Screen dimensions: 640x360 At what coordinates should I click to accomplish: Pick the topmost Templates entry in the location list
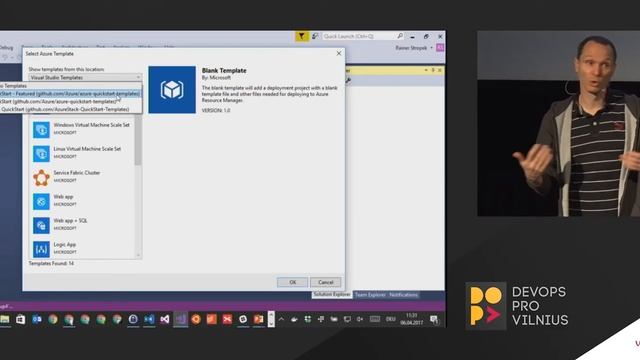(x=71, y=86)
